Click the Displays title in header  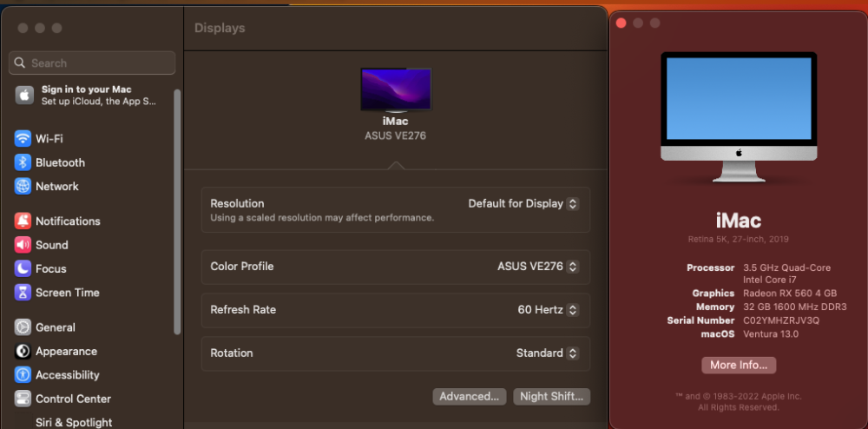coord(220,29)
